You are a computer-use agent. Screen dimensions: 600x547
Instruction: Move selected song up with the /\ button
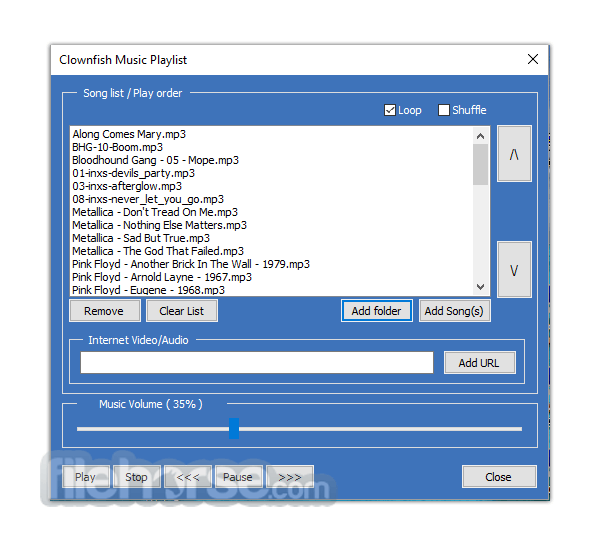pyautogui.click(x=514, y=153)
